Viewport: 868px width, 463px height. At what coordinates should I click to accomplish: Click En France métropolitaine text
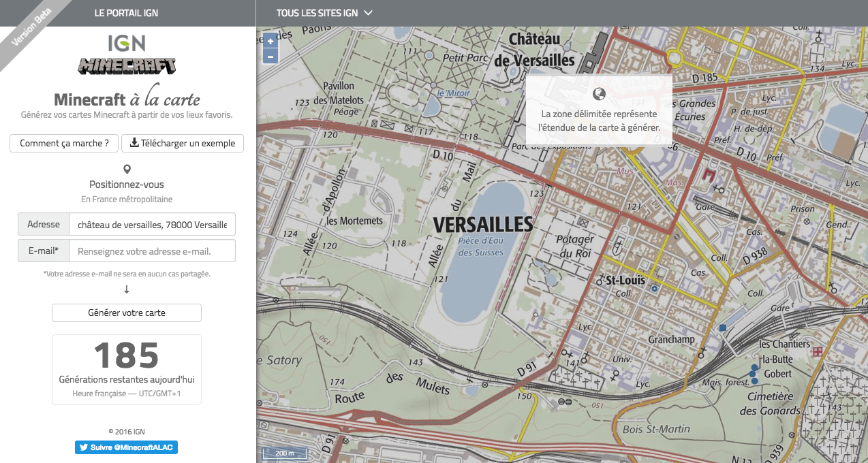[x=127, y=199]
